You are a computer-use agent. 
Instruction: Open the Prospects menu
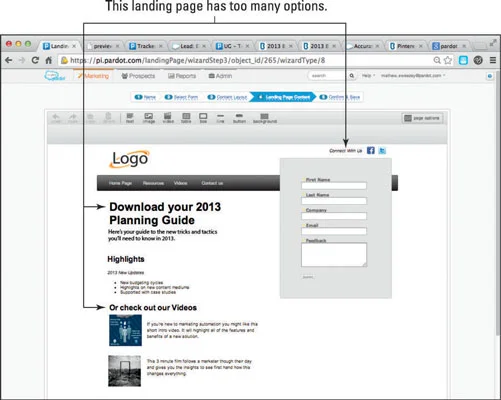[138, 76]
